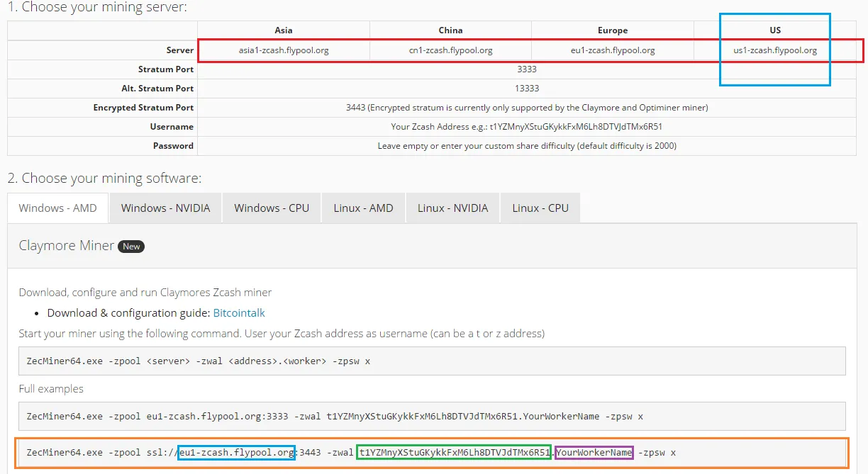Image resolution: width=868 pixels, height=474 pixels.
Task: Click the ssl:// encrypted example command
Action: (x=432, y=453)
